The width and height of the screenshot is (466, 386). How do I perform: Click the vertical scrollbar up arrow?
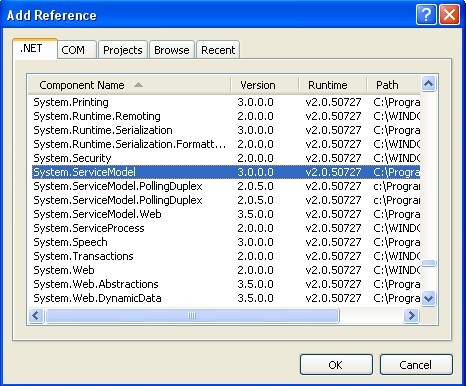click(x=428, y=83)
